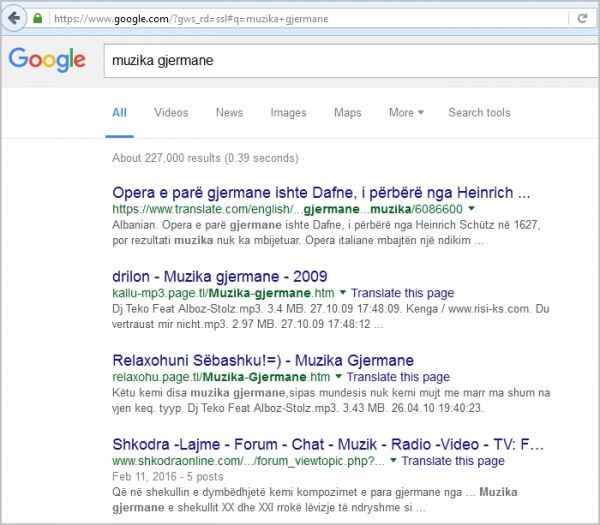Click the Google logo

pyautogui.click(x=47, y=60)
